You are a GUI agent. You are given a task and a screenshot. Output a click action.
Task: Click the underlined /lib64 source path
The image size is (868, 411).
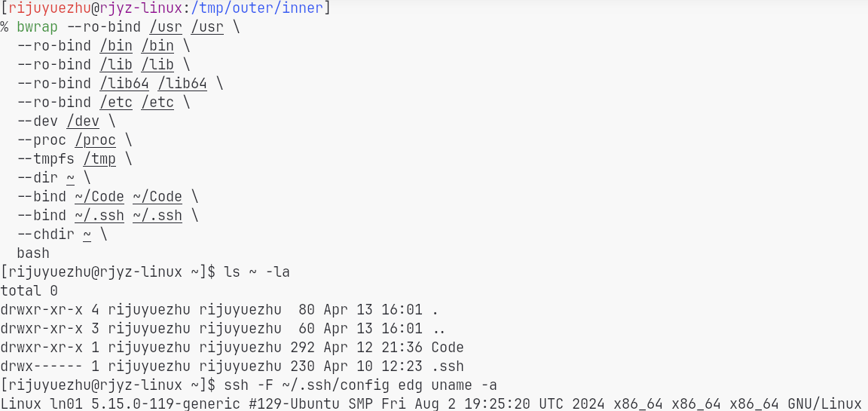(x=124, y=84)
